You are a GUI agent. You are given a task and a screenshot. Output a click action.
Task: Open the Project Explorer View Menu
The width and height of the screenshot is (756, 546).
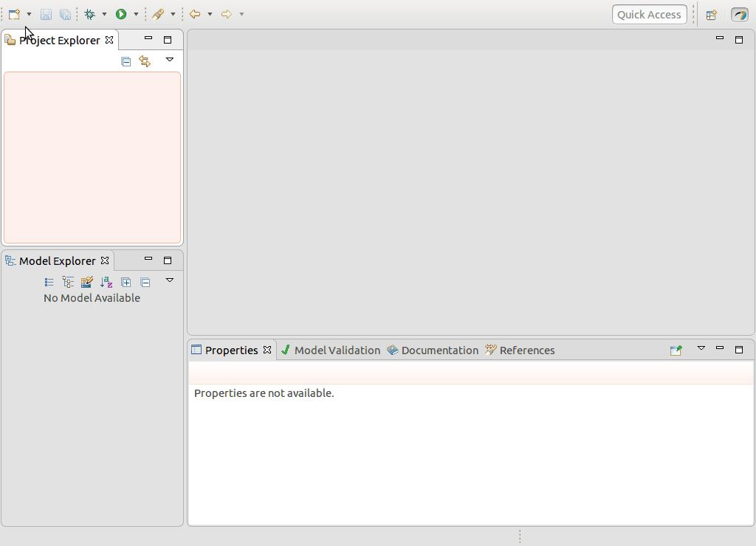coord(169,60)
